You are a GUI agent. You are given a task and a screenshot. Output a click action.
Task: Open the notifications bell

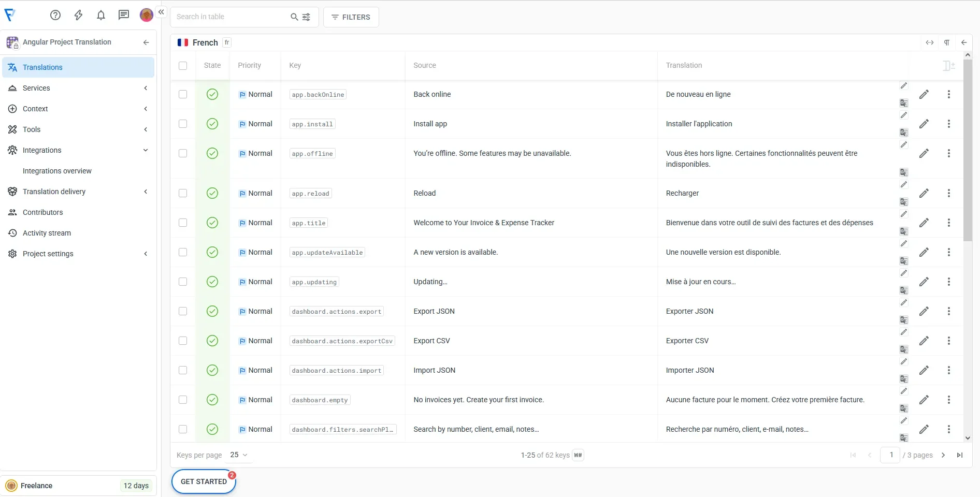coord(101,16)
